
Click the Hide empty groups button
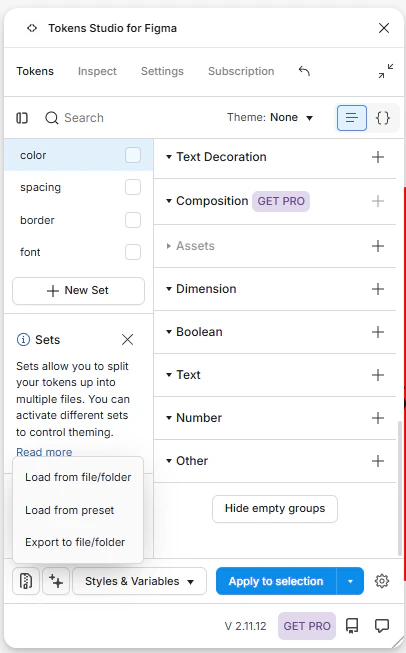click(x=275, y=508)
